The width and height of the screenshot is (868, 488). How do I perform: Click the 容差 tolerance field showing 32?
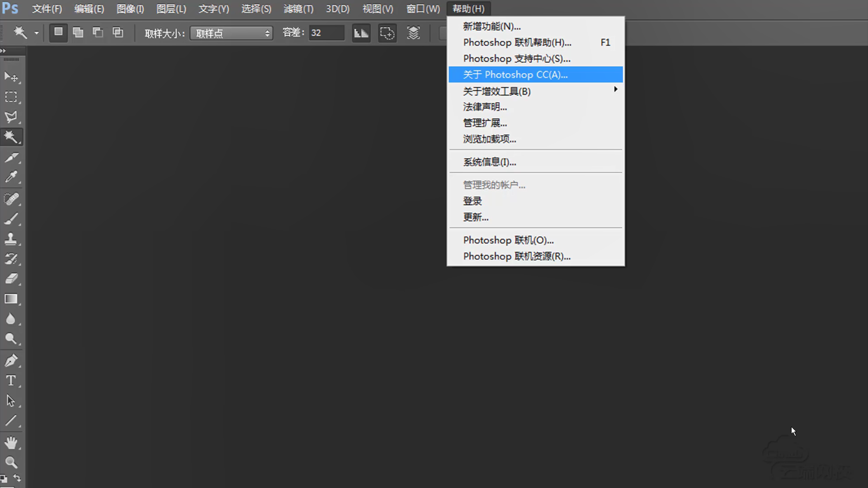326,33
